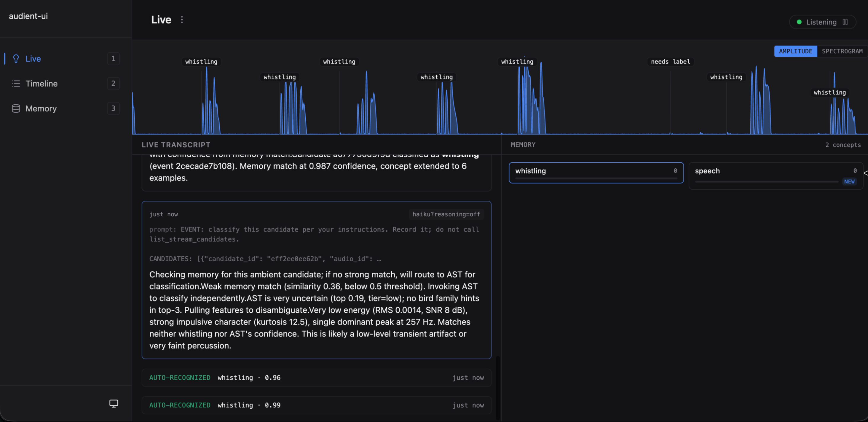Screen dimensions: 868x422
Task: Click the shortcut badge 2 next to Timeline
Action: [x=113, y=84]
